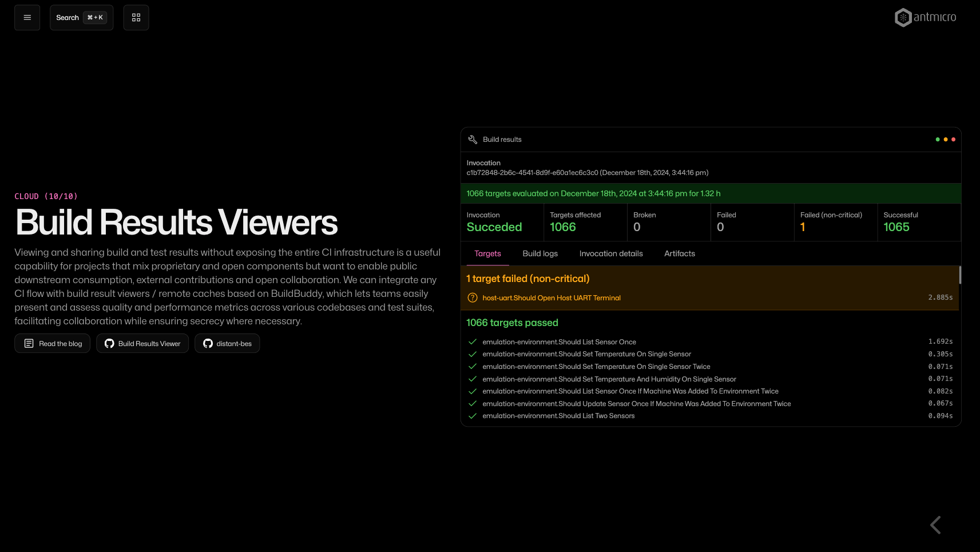The height and width of the screenshot is (552, 980).
Task: Select Should Set Temperature On Single Sensor Twice row
Action: point(710,367)
